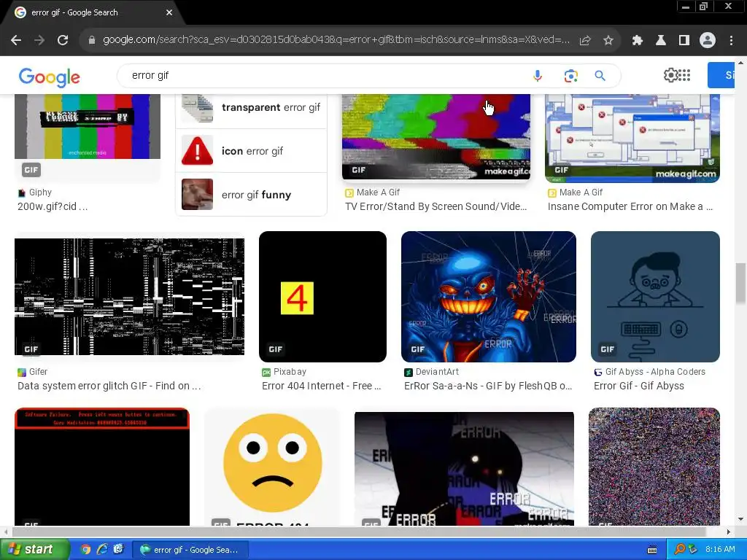Click the vertical scrollbar thumb
Screen dimensions: 747x560
coord(740,283)
